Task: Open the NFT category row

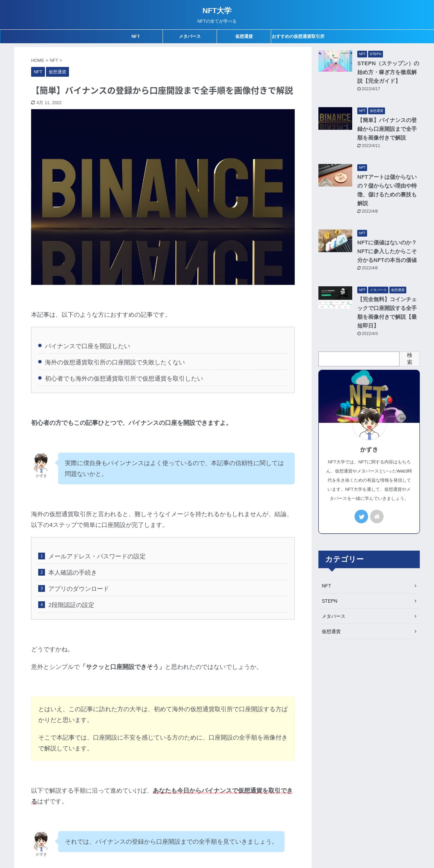Action: (369, 586)
